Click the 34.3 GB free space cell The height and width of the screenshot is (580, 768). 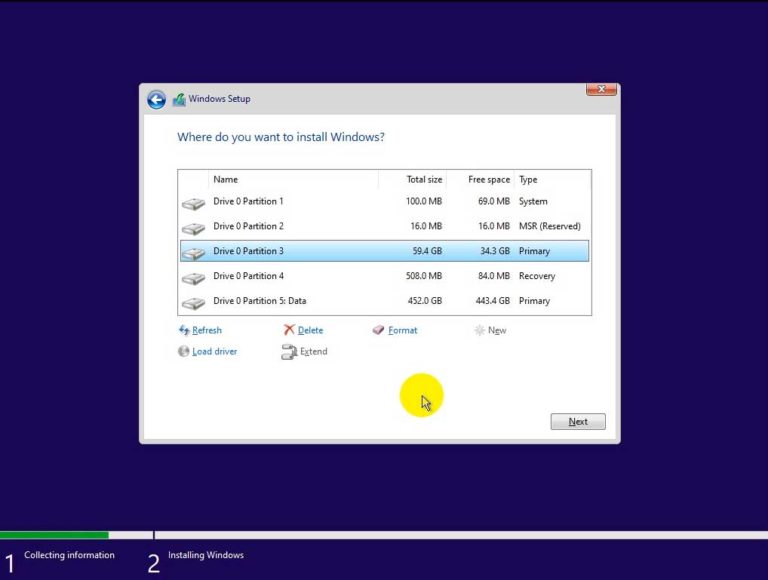pyautogui.click(x=495, y=251)
